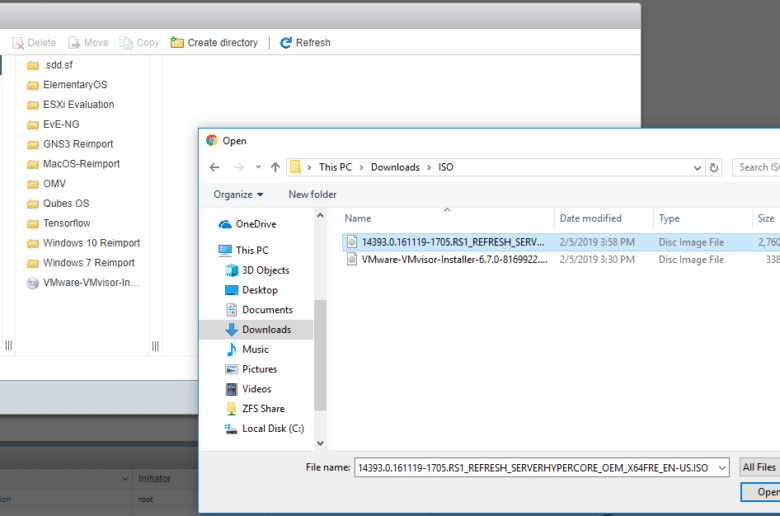The width and height of the screenshot is (780, 516).
Task: Click Move in the datastore browser toolbar
Action: (88, 43)
